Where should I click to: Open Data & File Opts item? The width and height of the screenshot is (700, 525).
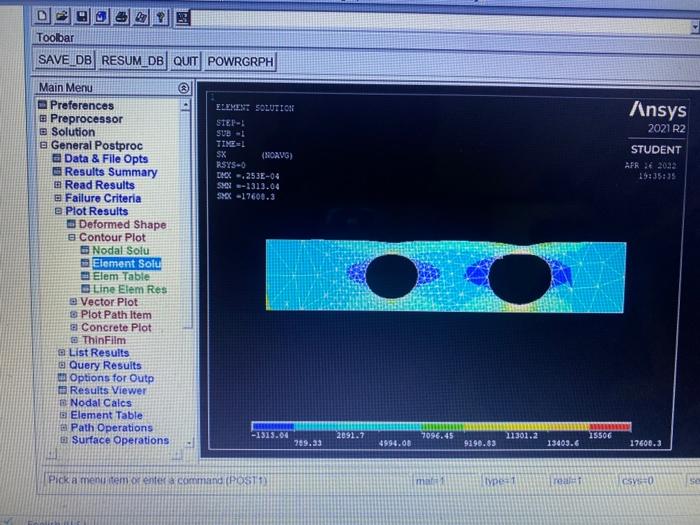(x=106, y=158)
